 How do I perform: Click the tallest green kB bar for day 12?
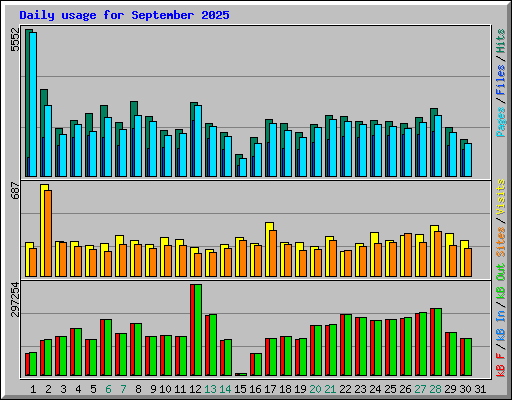point(198,330)
